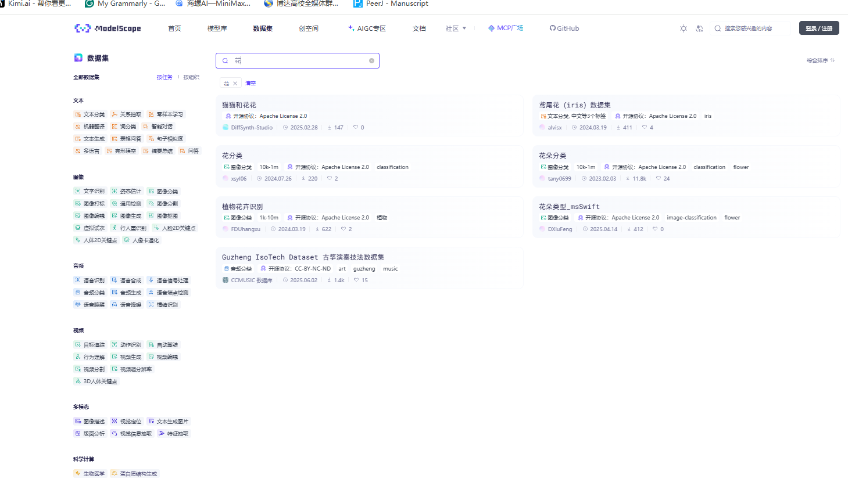Toggle light/dark theme with sun icon
The width and height of the screenshot is (848, 504).
(684, 28)
